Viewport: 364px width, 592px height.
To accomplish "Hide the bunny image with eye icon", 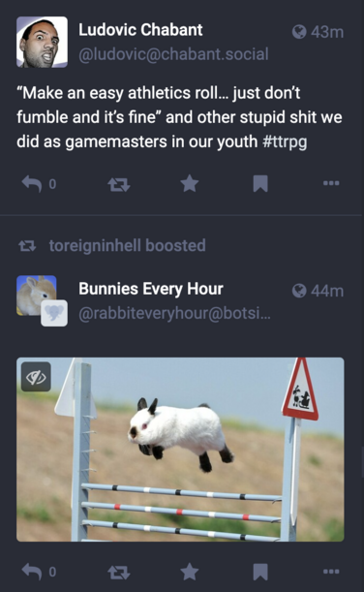I will tap(36, 377).
